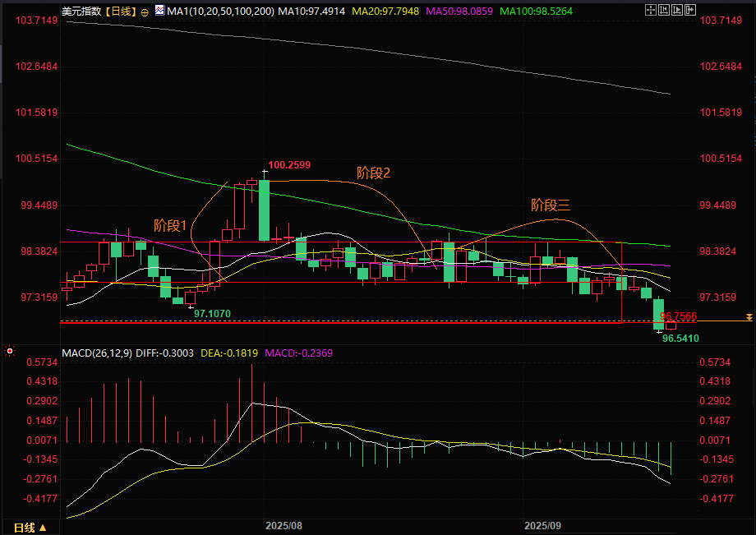
Task: Click the MACD:-0.2369 value
Action: (299, 353)
